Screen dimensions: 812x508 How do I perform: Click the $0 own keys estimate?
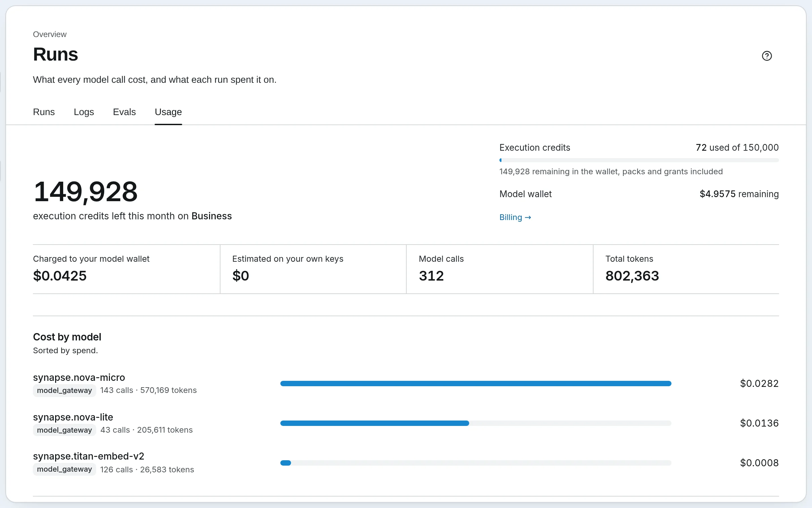click(x=241, y=276)
